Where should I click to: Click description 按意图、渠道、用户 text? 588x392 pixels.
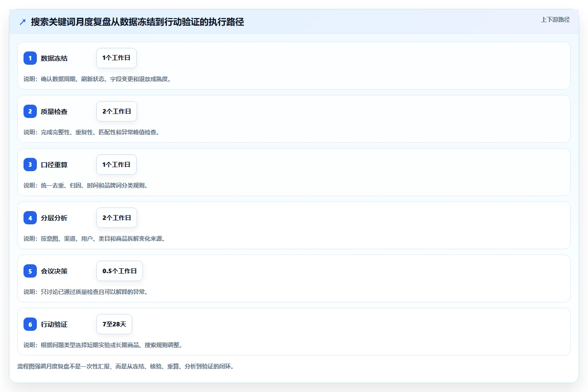[x=95, y=239]
